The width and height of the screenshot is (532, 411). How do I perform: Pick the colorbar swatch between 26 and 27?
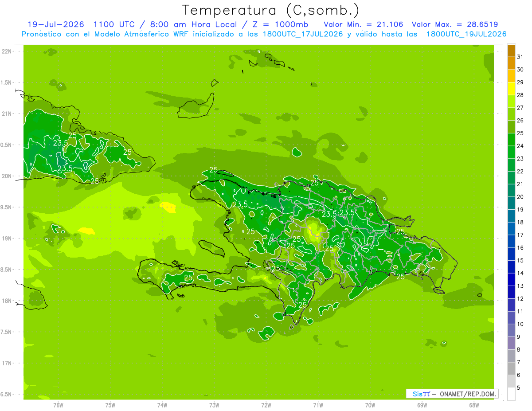click(x=511, y=114)
